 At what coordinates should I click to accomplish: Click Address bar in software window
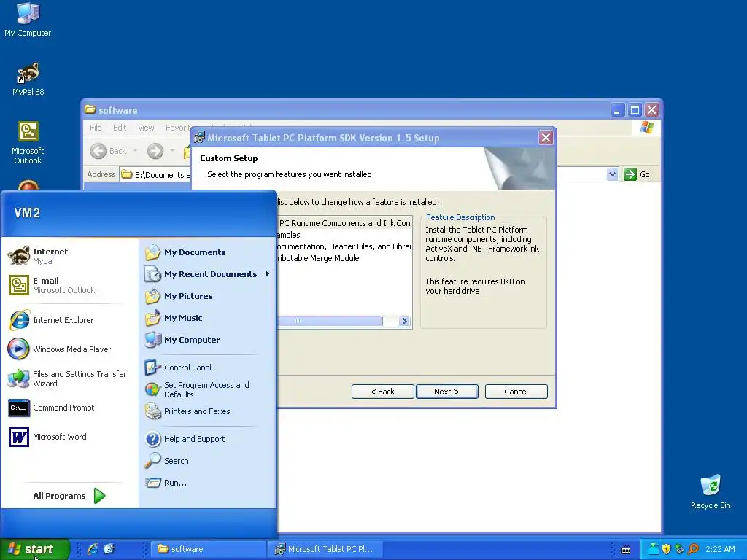(155, 175)
